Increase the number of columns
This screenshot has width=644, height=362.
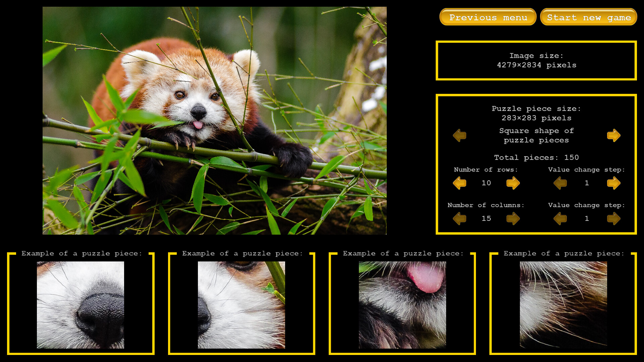coord(513,218)
